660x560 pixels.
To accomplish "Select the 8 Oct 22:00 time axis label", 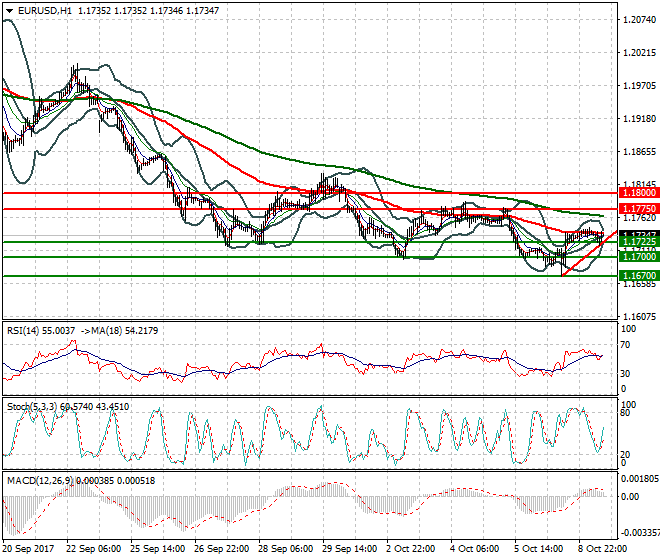I will pos(605,549).
